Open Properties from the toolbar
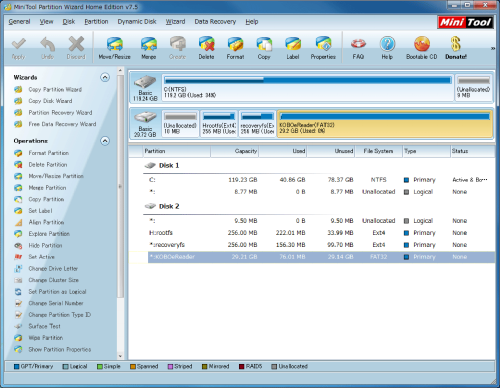 tap(323, 44)
